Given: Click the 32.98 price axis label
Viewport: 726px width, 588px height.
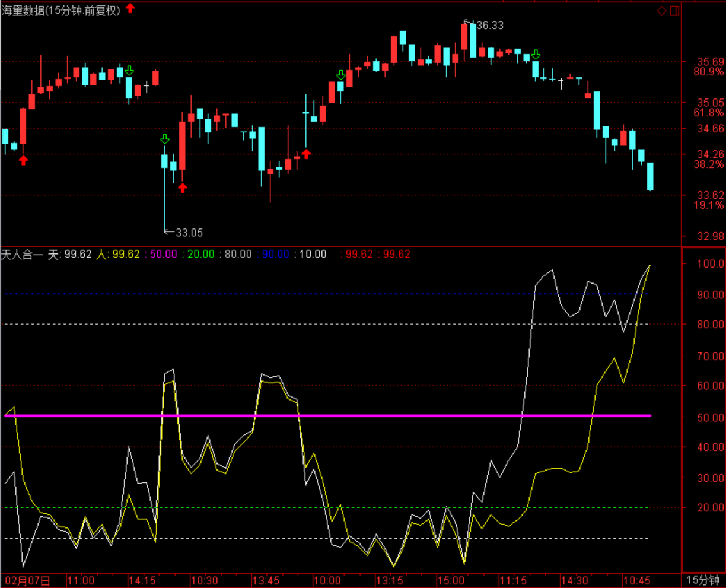Looking at the screenshot, I should (x=711, y=236).
